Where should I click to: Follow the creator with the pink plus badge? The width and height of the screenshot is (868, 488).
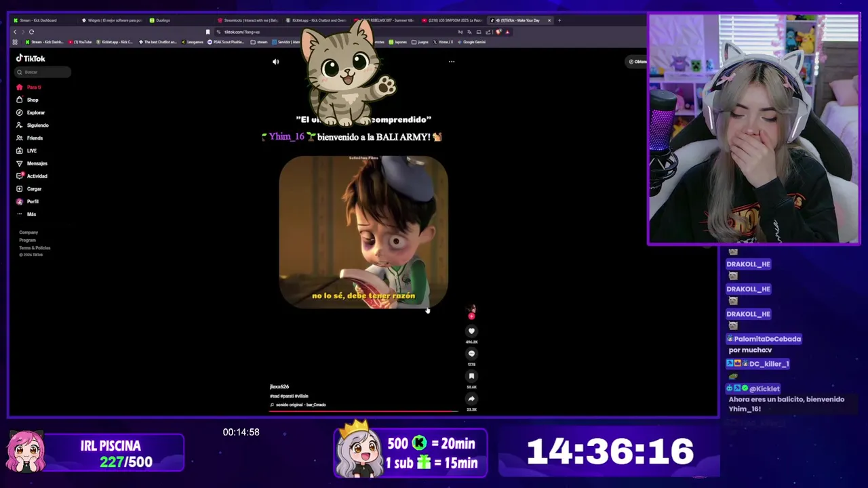pyautogui.click(x=471, y=316)
